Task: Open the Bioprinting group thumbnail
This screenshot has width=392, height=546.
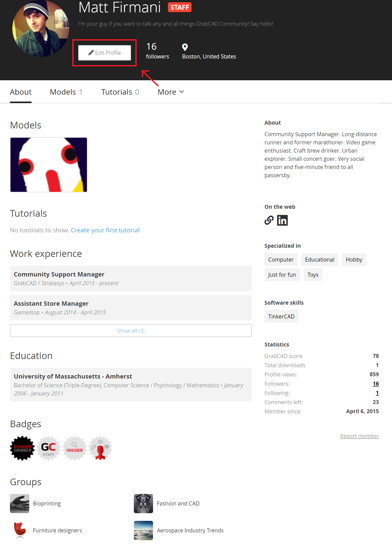Action: [x=19, y=503]
